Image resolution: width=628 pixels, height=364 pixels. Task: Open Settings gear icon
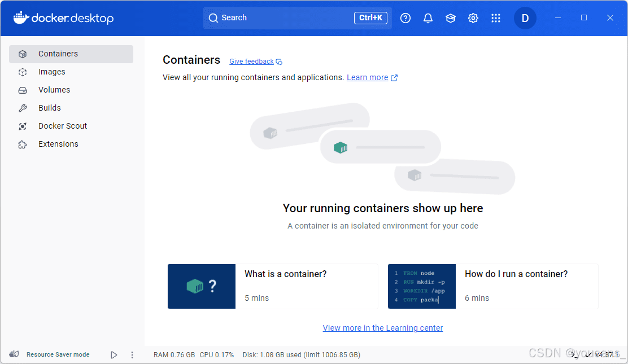[473, 18]
